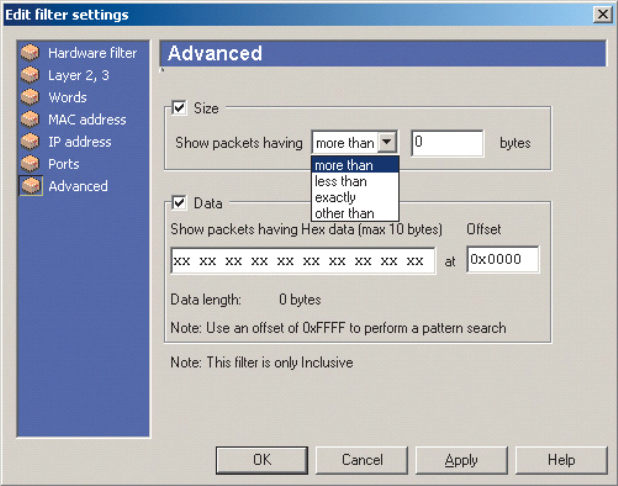Image resolution: width=618 pixels, height=486 pixels.
Task: Click the Advanced category icon
Action: point(32,186)
